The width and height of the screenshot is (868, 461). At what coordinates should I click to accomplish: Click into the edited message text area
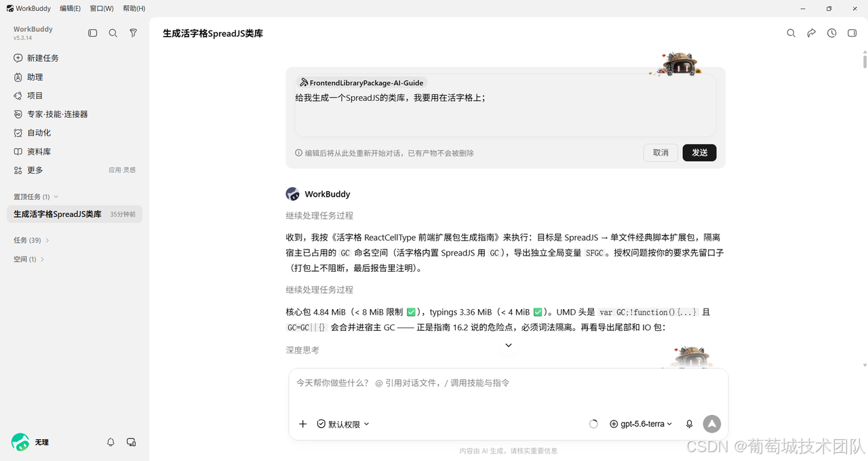505,105
